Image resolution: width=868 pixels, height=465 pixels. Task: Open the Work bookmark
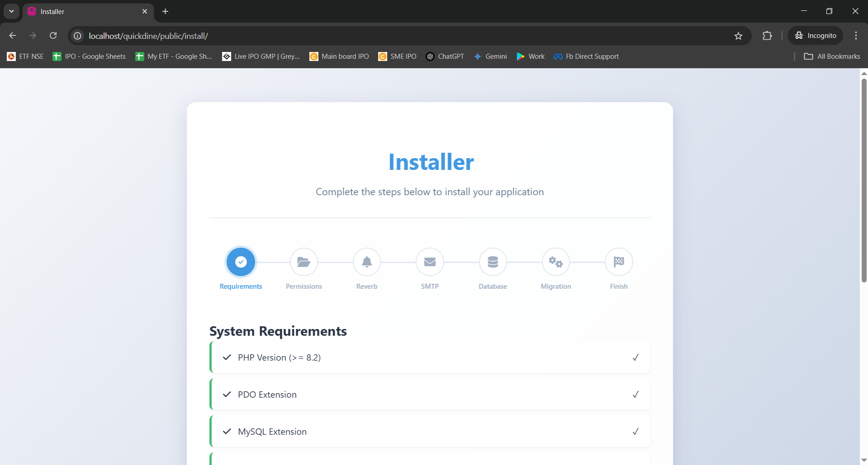531,56
